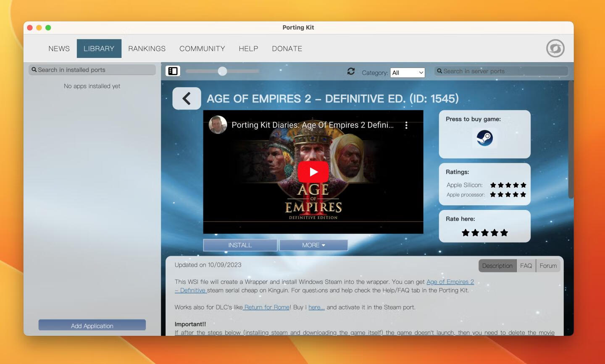Screen dimensions: 605x364
Task: Open the Forum tab
Action: click(548, 266)
